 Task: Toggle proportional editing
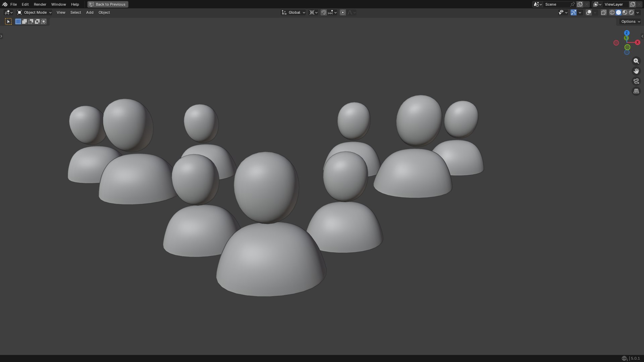[x=342, y=12]
